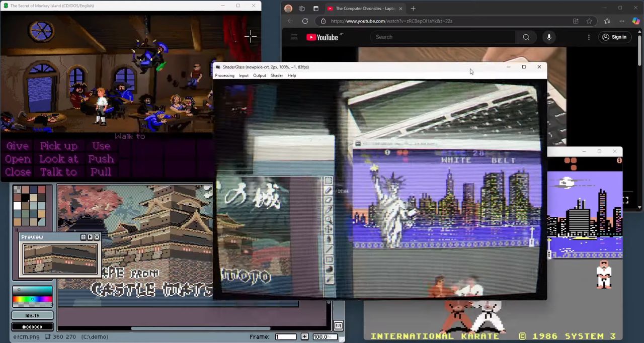Edit the Frame number field
The height and width of the screenshot is (343, 644).
[286, 337]
